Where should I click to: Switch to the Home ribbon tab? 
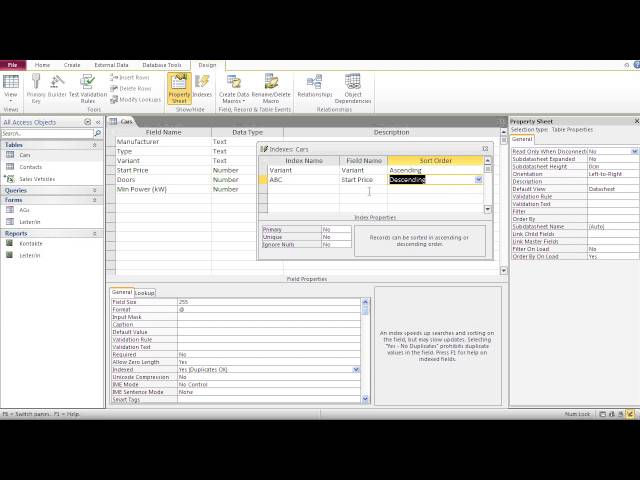42,65
